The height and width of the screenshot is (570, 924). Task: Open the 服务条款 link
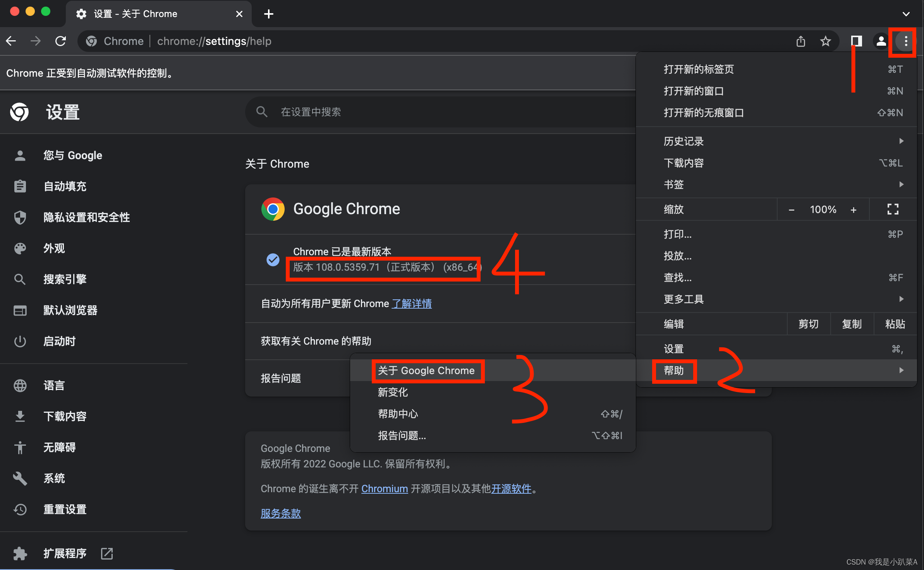point(281,513)
